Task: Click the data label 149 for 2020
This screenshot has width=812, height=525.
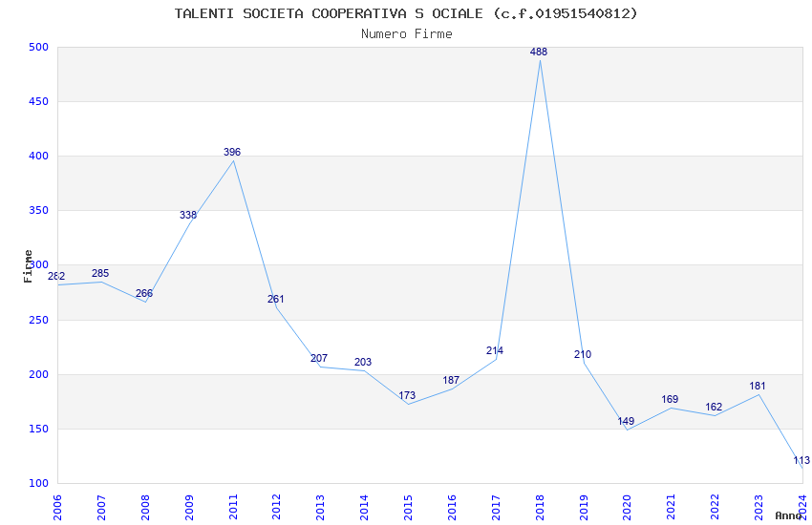Action: click(626, 422)
